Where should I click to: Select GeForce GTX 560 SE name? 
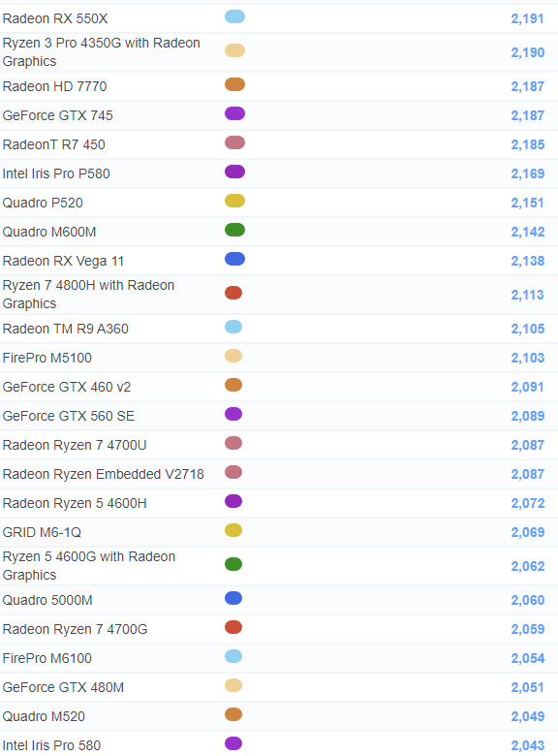69,416
